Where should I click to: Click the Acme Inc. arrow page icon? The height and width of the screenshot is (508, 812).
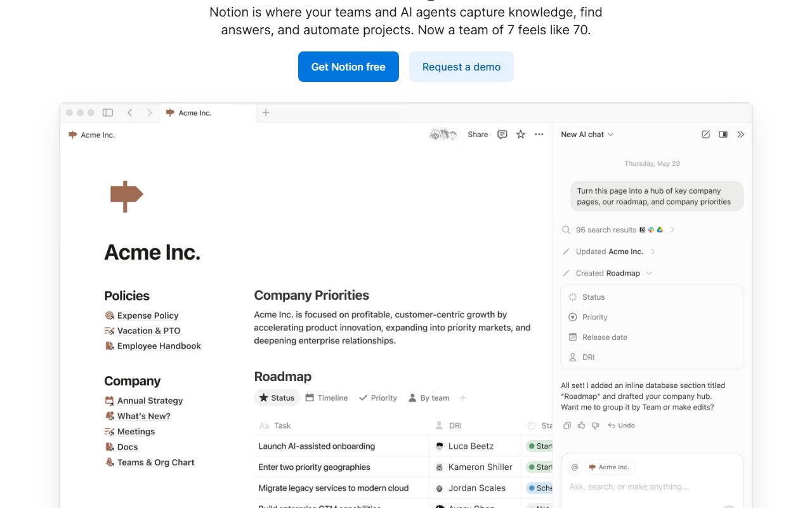tap(126, 196)
